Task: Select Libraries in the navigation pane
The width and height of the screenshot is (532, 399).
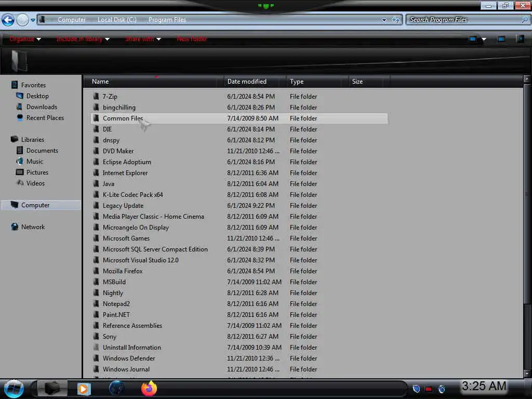Action: (33, 139)
